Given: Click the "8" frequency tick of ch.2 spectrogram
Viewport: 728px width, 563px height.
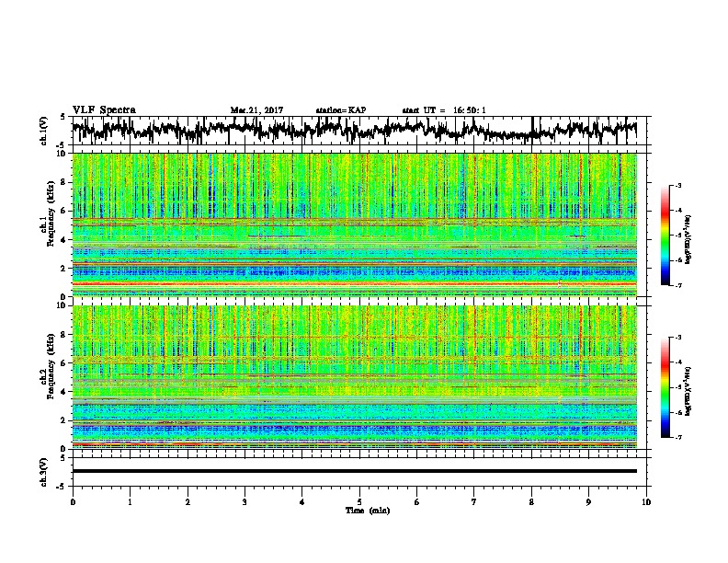Looking at the screenshot, I should [64, 335].
